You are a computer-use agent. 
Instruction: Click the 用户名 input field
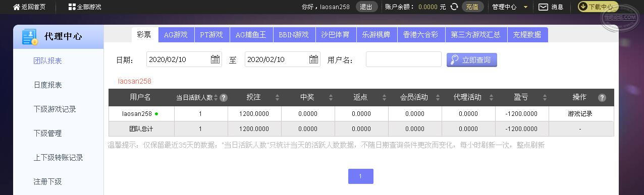[404, 59]
